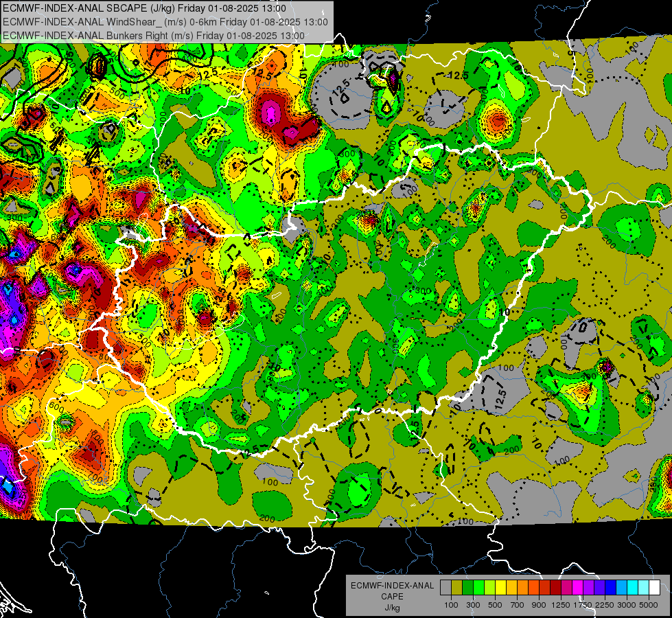Click the 900 tick value on legend
Viewport: 672px width, 618px height.
click(539, 605)
